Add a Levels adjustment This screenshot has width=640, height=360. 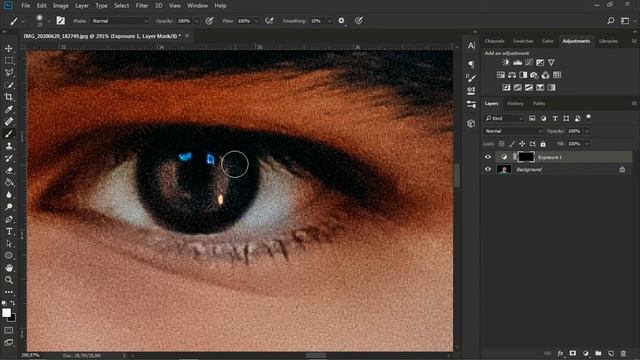click(x=518, y=62)
